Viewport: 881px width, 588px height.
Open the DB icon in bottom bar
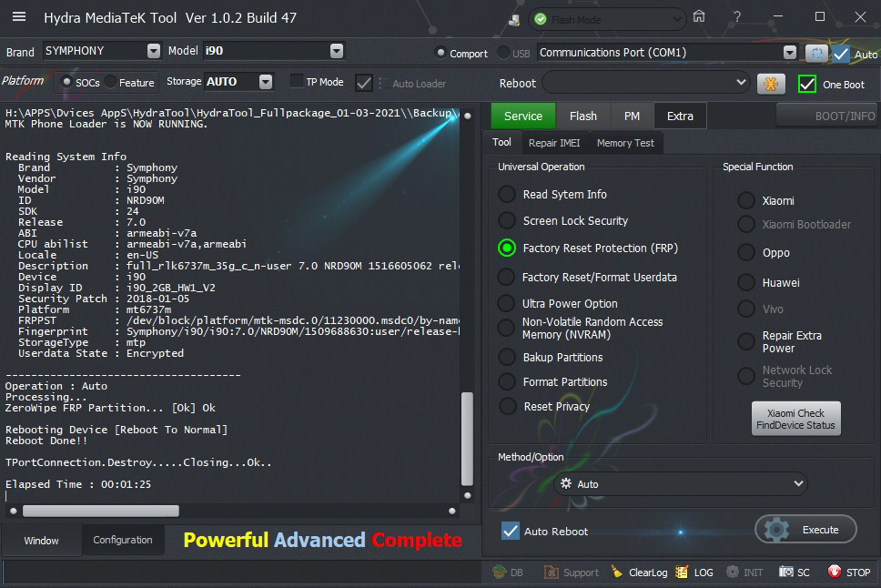pos(508,573)
